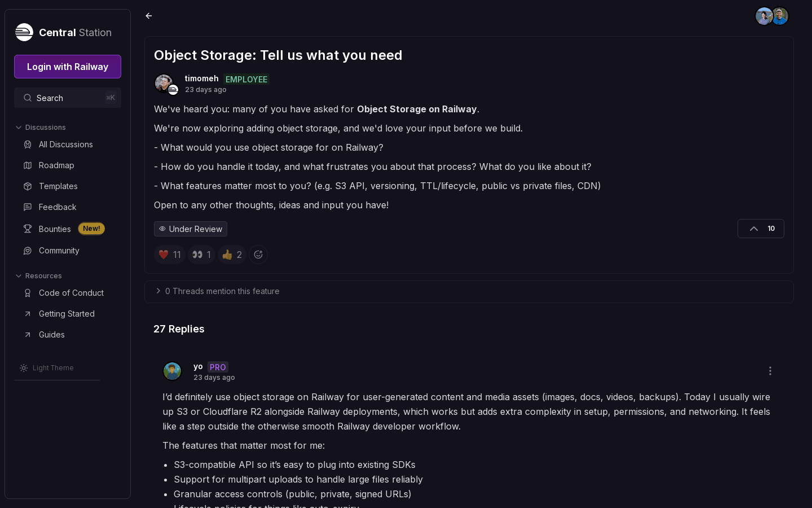Screen dimensions: 812x508
Task: Toggle the thumbs up reaction
Action: (232, 255)
